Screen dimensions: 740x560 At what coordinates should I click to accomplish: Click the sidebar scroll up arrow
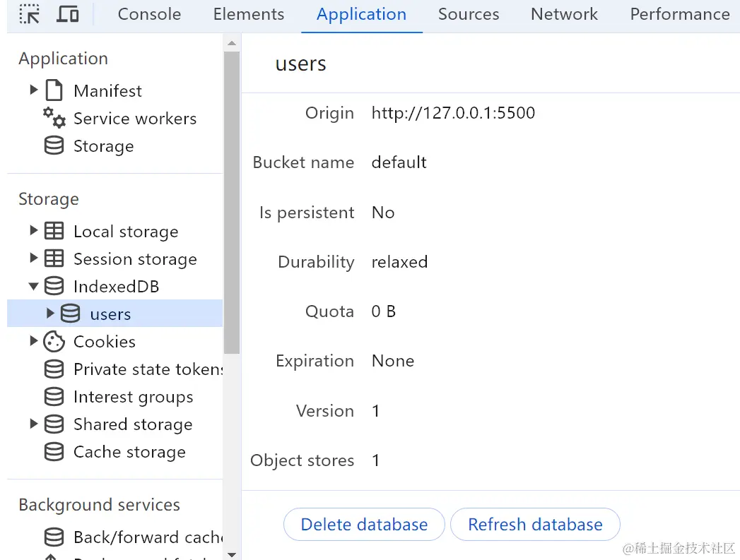point(232,44)
